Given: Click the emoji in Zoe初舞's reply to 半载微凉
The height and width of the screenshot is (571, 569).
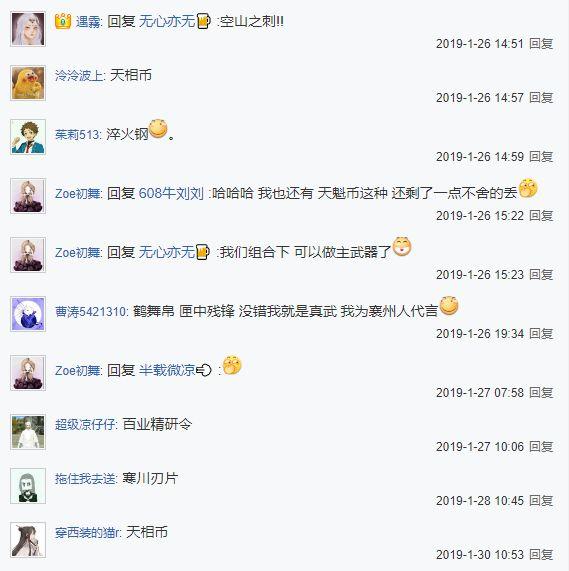Looking at the screenshot, I should coord(232,365).
